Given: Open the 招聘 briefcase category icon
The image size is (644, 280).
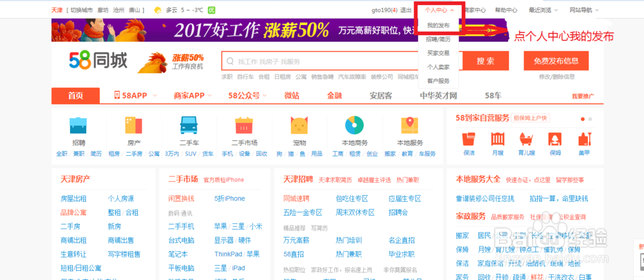Looking at the screenshot, I should pyautogui.click(x=79, y=126).
